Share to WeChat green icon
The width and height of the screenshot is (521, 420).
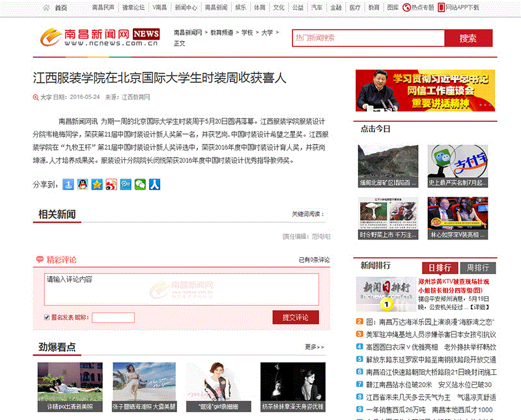(x=140, y=185)
